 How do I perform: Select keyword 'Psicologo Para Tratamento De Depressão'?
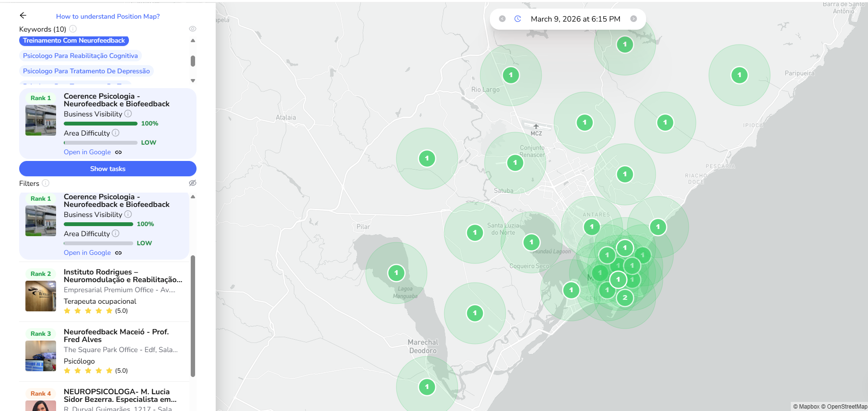86,71
